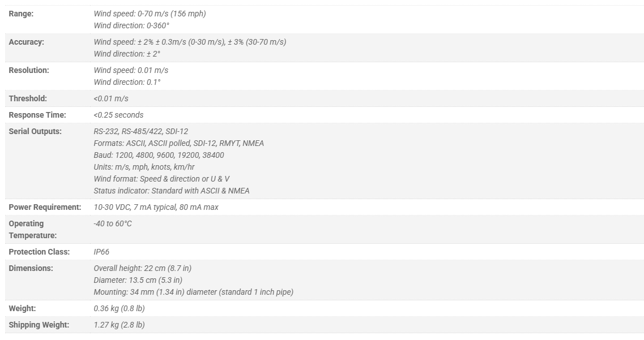
Task: Click the Threshold: label
Action: click(28, 98)
